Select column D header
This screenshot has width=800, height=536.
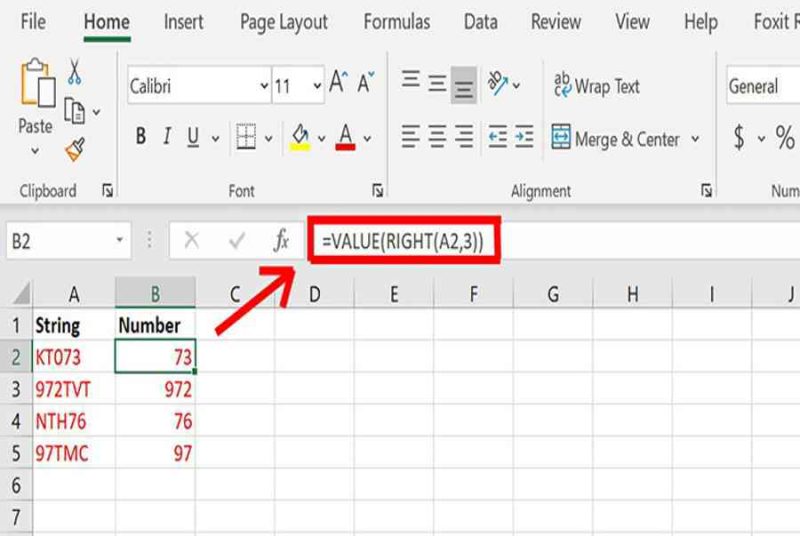(314, 294)
